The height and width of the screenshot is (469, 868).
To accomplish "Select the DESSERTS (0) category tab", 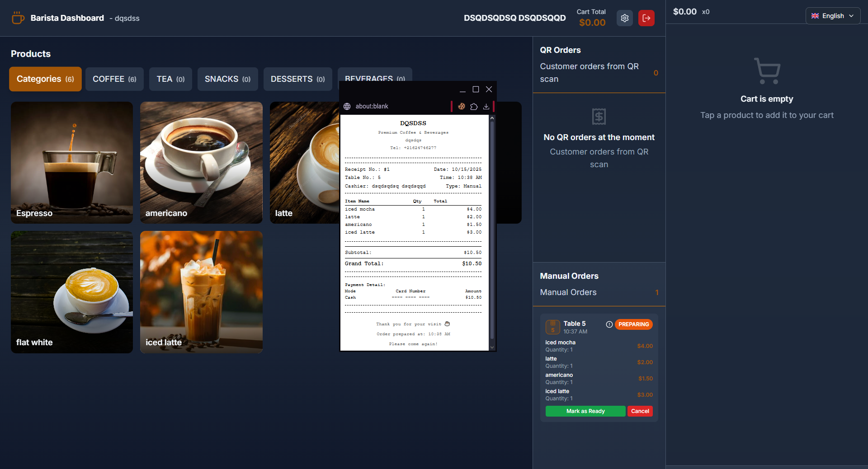I will (297, 79).
